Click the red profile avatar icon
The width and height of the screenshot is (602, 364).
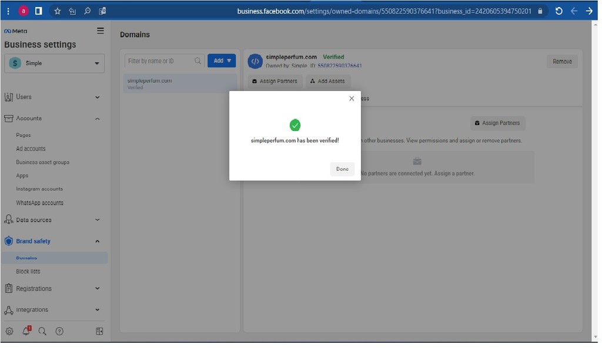pos(24,11)
